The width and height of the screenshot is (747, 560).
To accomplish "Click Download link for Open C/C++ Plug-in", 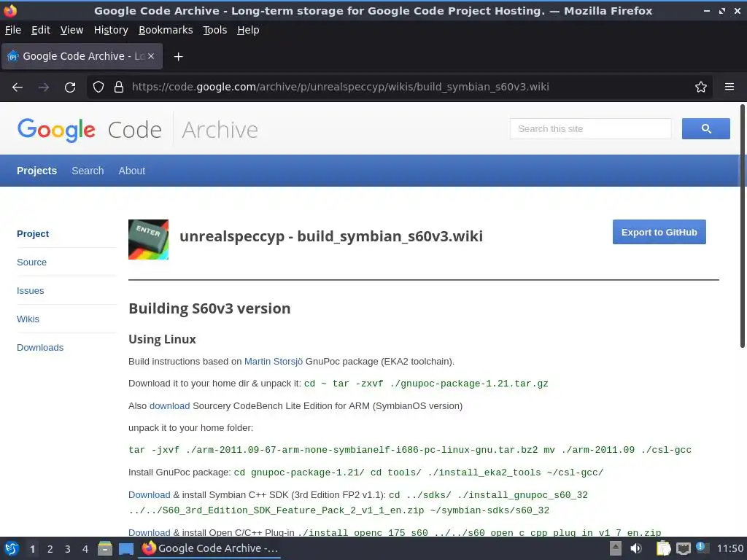I will click(149, 532).
